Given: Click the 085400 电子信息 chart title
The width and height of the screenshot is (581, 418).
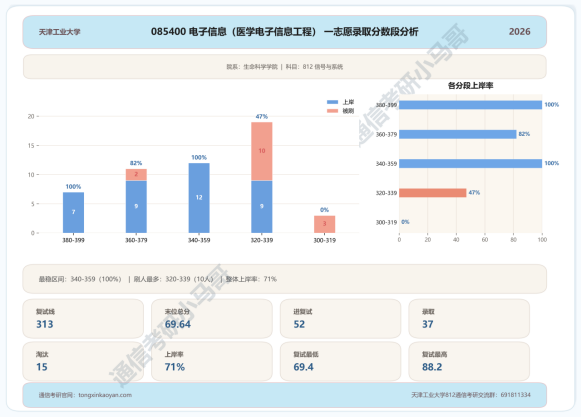Looking at the screenshot, I should coord(284,32).
